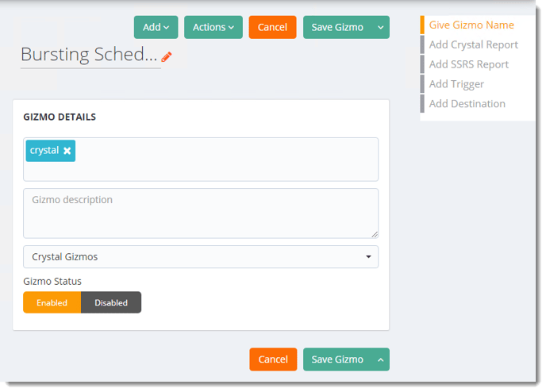Focus the Gizmo description text area

pos(201,213)
